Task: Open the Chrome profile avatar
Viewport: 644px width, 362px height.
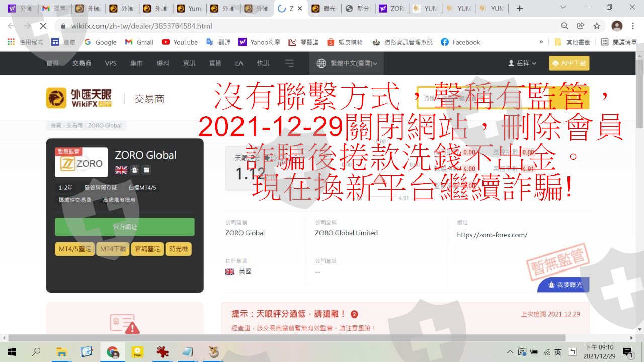Action: (x=617, y=26)
